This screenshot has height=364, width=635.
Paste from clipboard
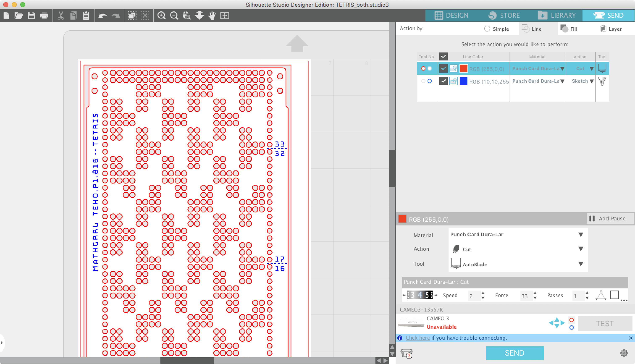point(86,16)
